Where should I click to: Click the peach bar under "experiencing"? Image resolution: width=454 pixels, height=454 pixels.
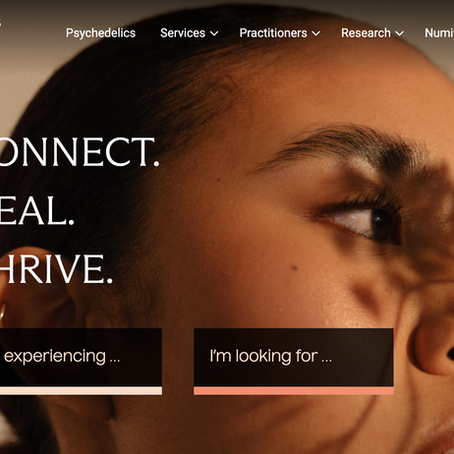pyautogui.click(x=81, y=391)
